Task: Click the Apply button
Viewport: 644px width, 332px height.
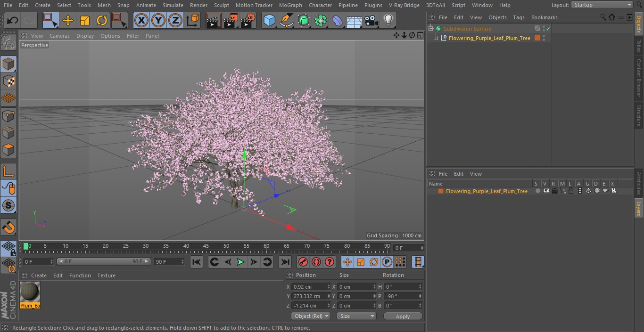Action: (403, 316)
